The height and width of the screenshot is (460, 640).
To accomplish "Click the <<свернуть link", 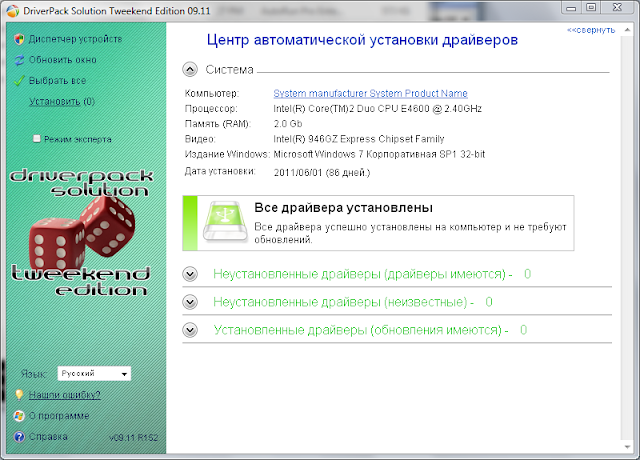I will (x=591, y=30).
